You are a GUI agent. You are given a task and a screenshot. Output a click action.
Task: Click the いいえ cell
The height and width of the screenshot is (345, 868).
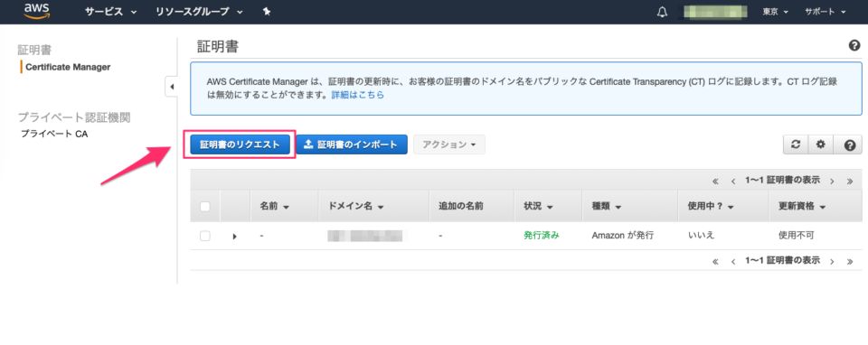pos(701,236)
